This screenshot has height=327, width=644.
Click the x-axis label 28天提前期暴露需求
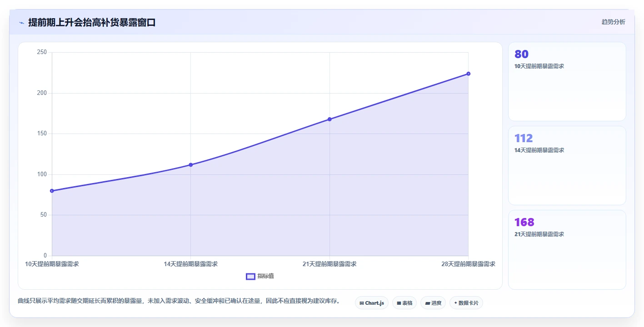coord(468,264)
